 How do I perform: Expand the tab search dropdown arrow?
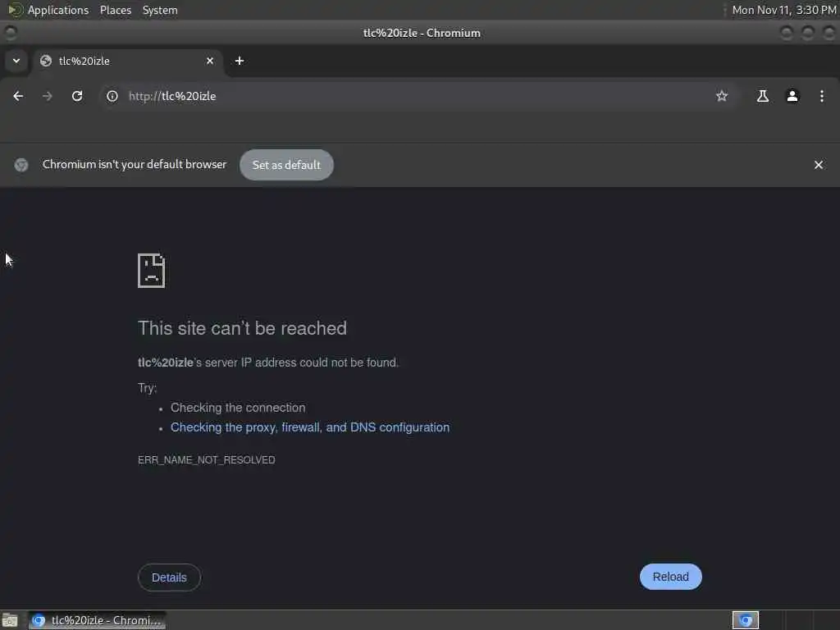click(x=16, y=61)
